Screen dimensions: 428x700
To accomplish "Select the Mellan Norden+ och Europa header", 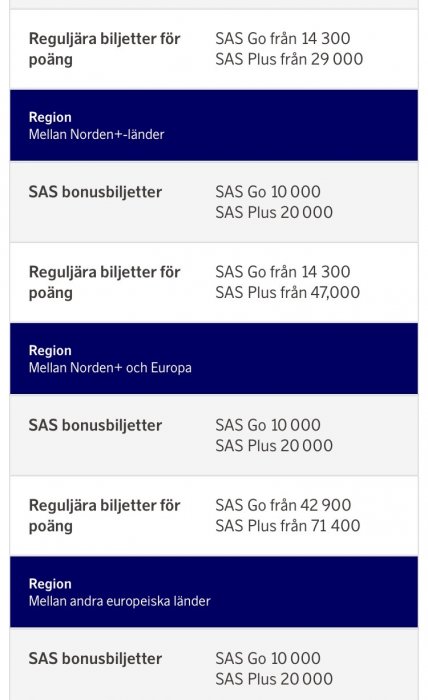I will tap(214, 358).
